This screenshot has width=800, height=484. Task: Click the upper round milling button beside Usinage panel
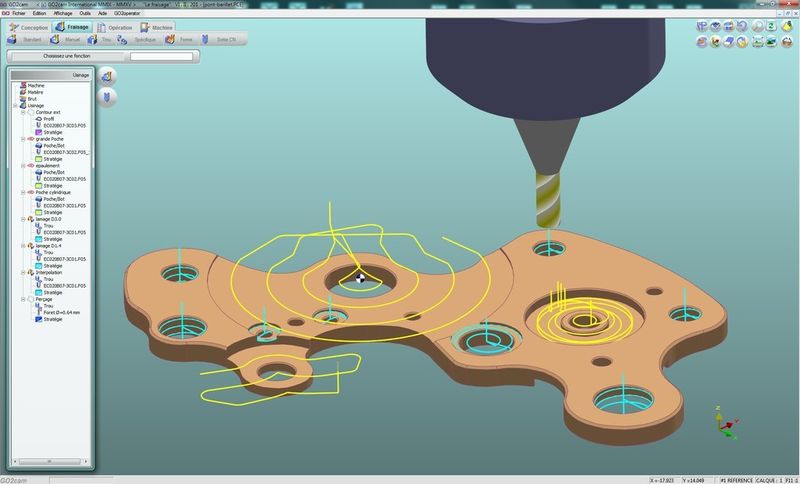(107, 77)
